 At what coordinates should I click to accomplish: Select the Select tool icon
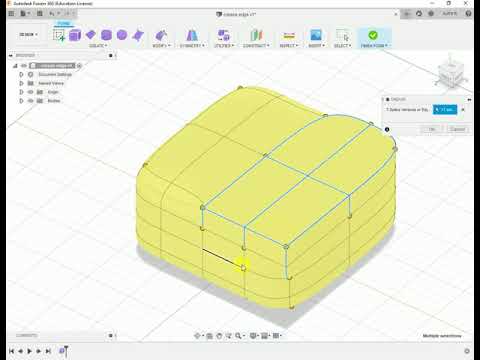click(x=342, y=35)
